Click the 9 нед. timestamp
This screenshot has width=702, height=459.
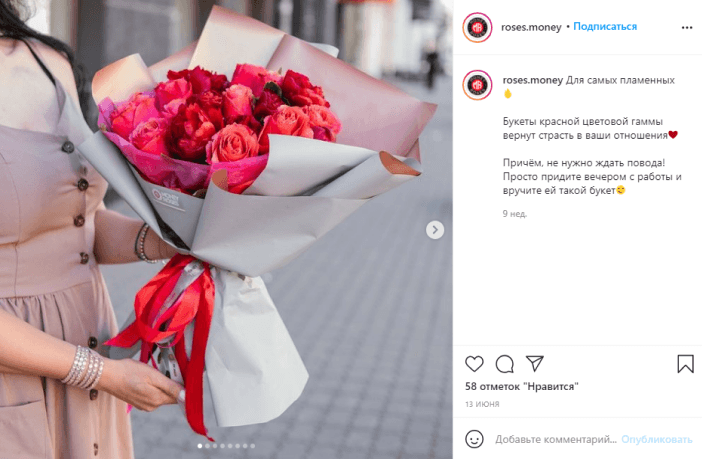pos(514,214)
